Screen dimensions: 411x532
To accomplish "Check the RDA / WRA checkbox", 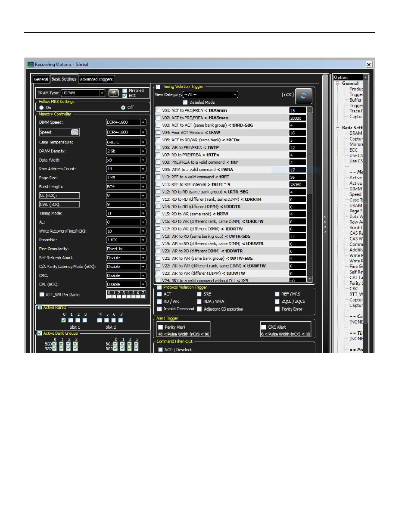I will (199, 302).
